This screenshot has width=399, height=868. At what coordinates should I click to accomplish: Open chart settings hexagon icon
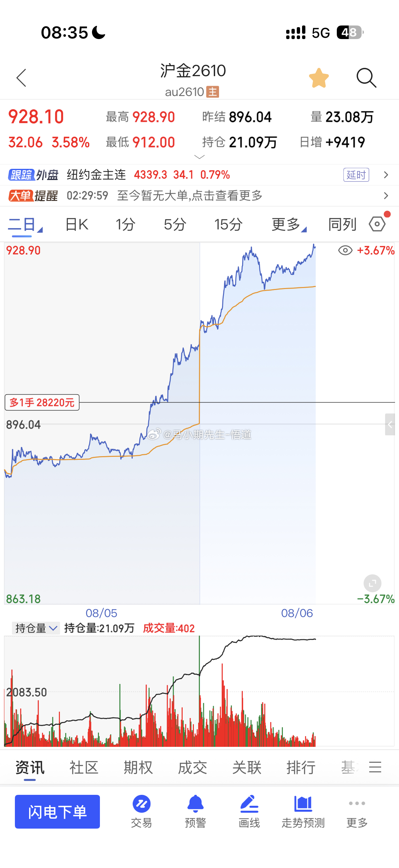coord(377,224)
